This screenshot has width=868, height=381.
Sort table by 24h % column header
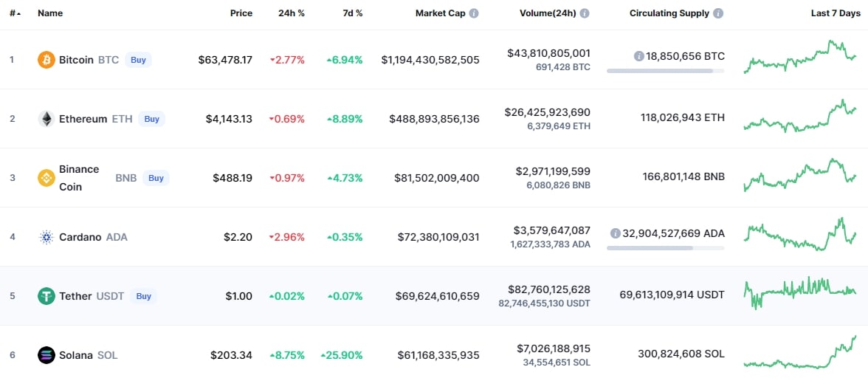coord(291,13)
